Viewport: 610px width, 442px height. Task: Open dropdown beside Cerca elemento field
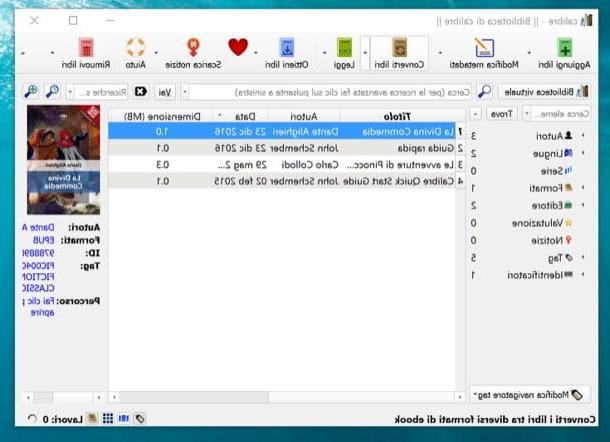[x=526, y=114]
